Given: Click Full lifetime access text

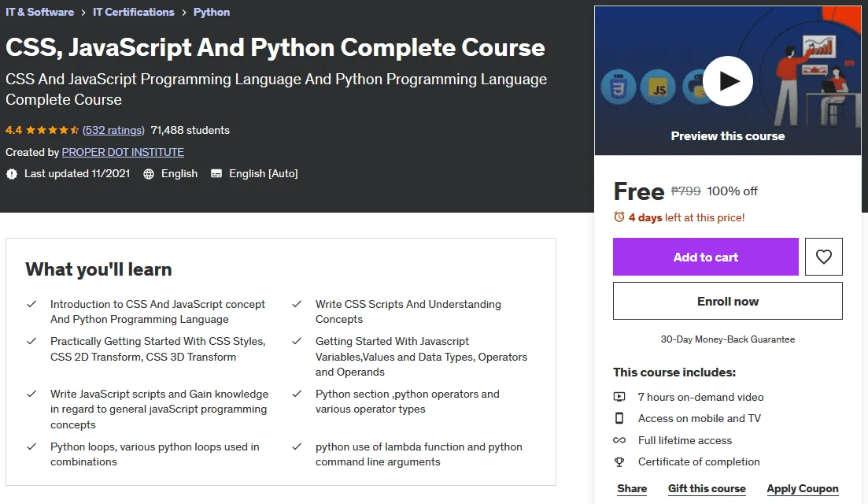Looking at the screenshot, I should pos(685,440).
